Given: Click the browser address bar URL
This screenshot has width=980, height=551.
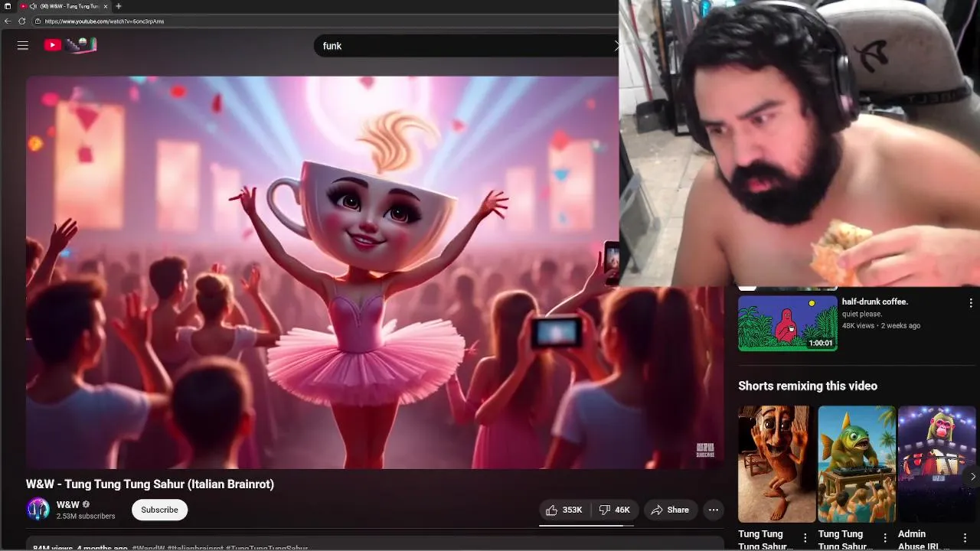Looking at the screenshot, I should [x=104, y=21].
